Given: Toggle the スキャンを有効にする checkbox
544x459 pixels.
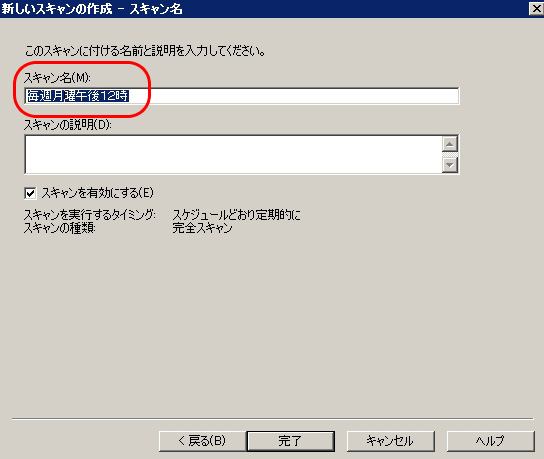Looking at the screenshot, I should 30,193.
